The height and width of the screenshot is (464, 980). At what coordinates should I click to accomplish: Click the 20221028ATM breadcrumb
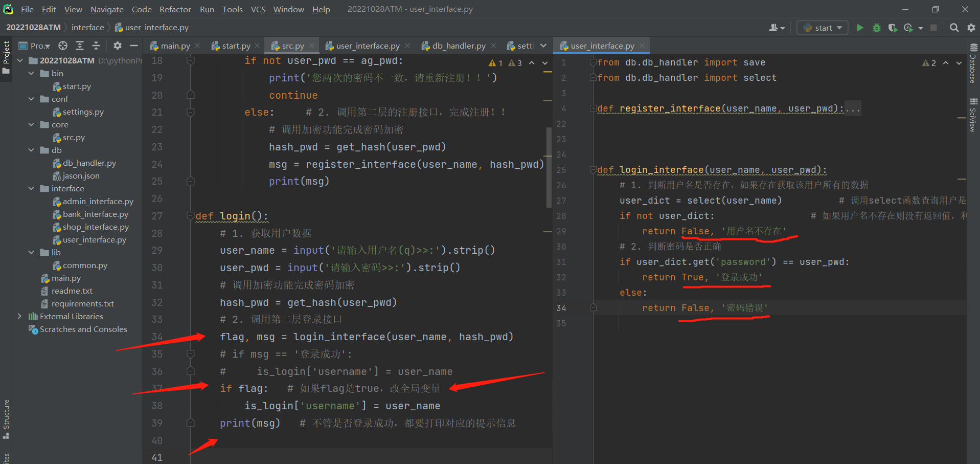coord(33,28)
